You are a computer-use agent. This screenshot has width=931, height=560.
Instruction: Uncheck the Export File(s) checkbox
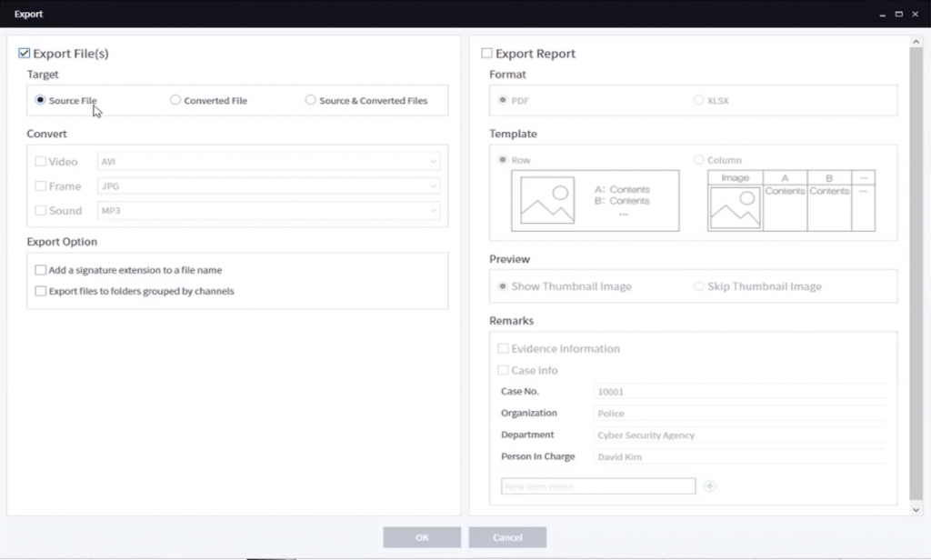tap(24, 53)
